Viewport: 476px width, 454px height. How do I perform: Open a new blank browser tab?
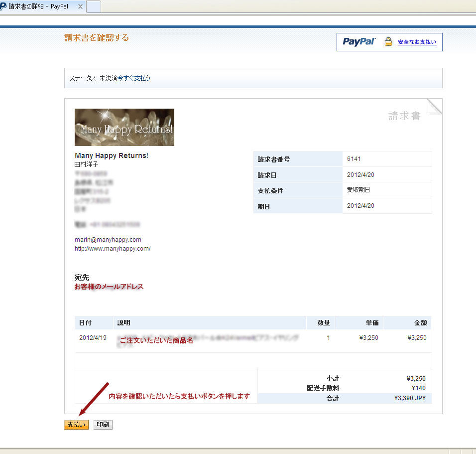point(94,6)
